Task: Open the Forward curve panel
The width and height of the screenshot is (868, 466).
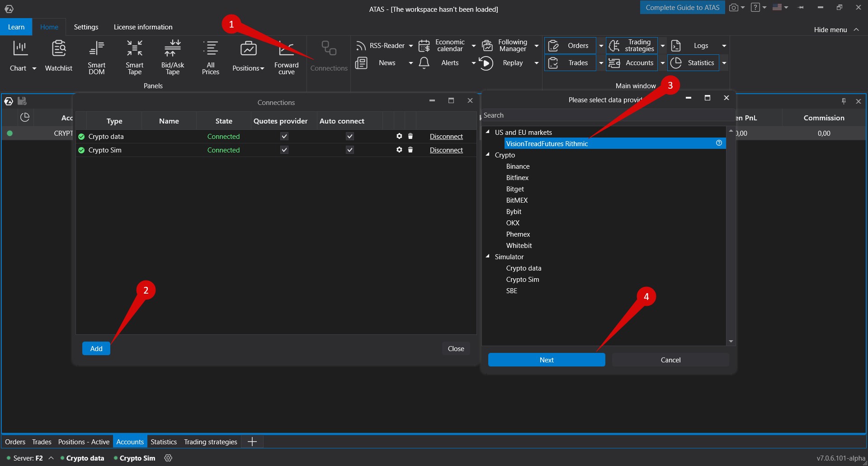Action: 286,57
